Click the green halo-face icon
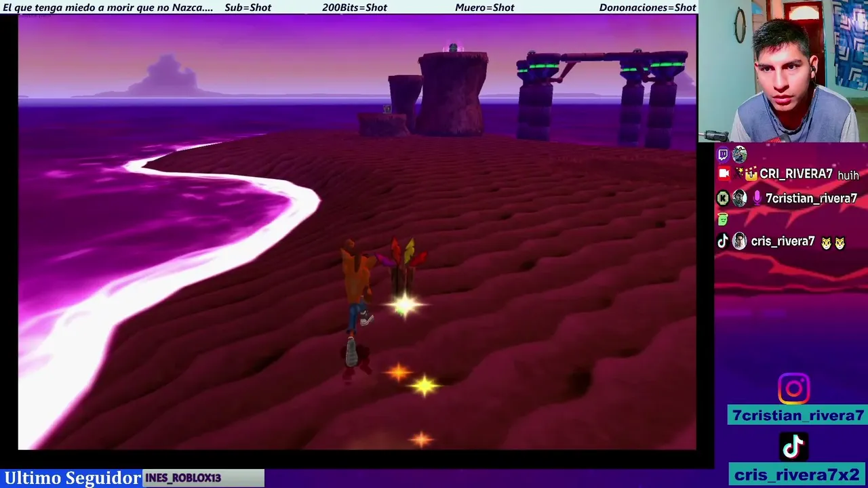 tap(723, 218)
